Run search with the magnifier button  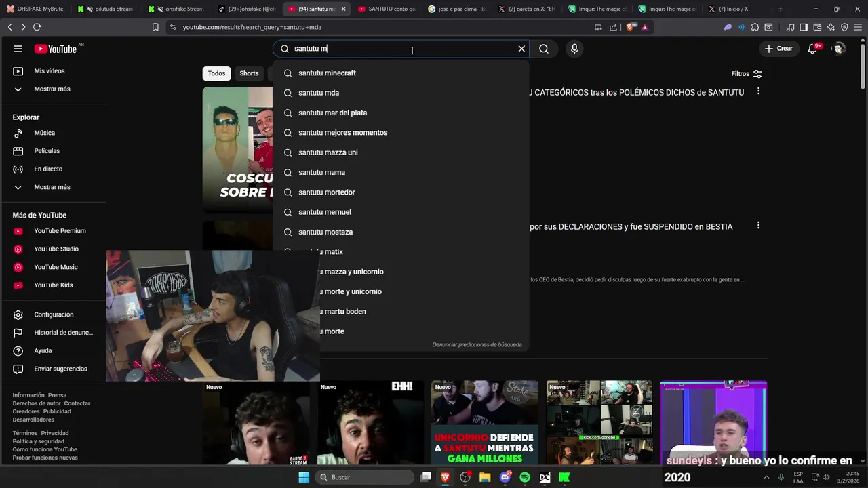[544, 49]
